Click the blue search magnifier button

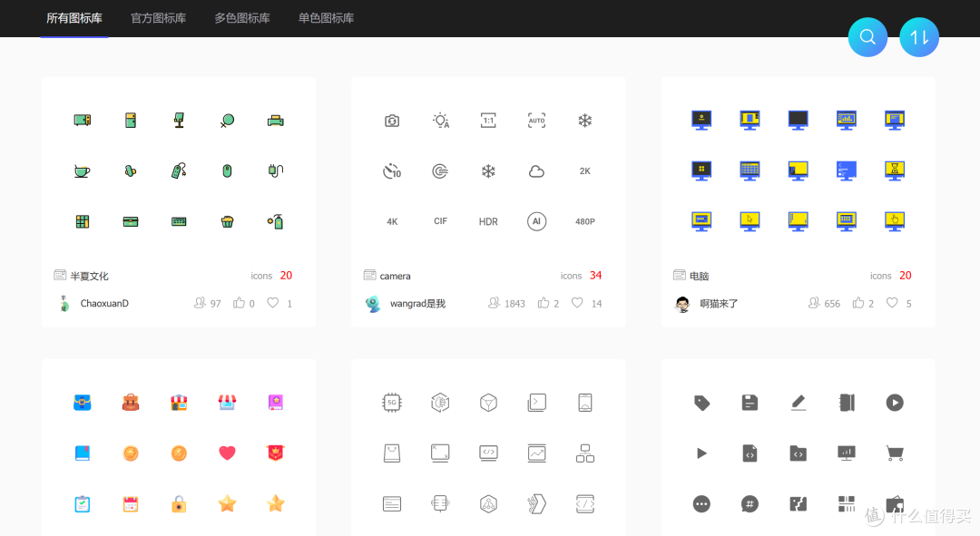[867, 37]
